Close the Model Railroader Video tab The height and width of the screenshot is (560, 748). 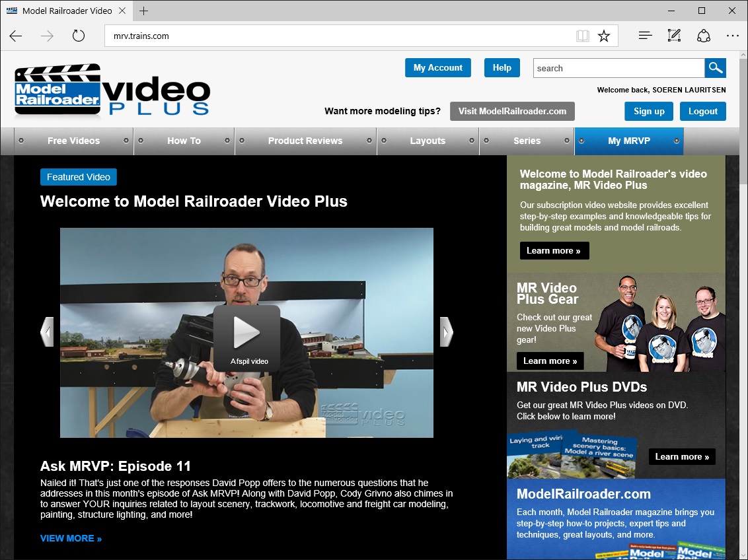pyautogui.click(x=123, y=11)
